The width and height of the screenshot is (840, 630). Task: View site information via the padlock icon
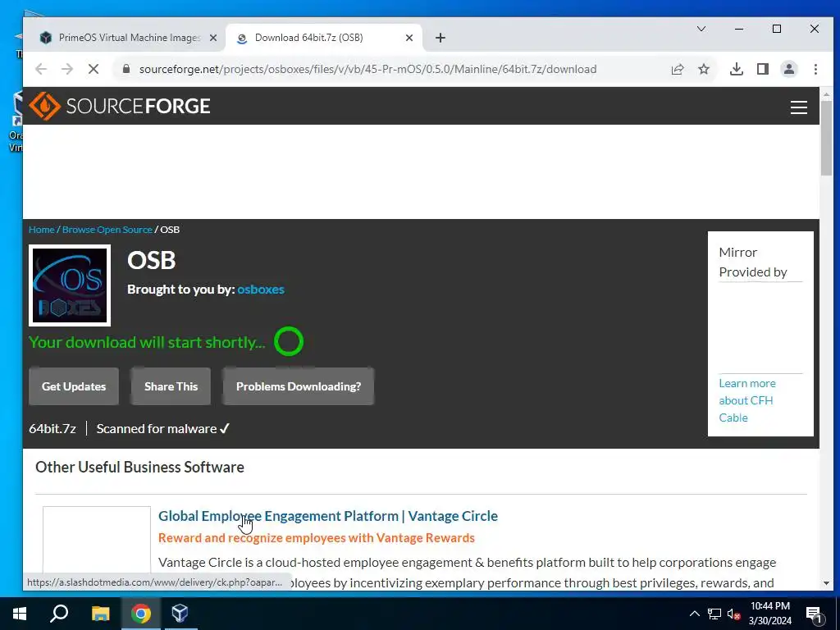coord(126,69)
